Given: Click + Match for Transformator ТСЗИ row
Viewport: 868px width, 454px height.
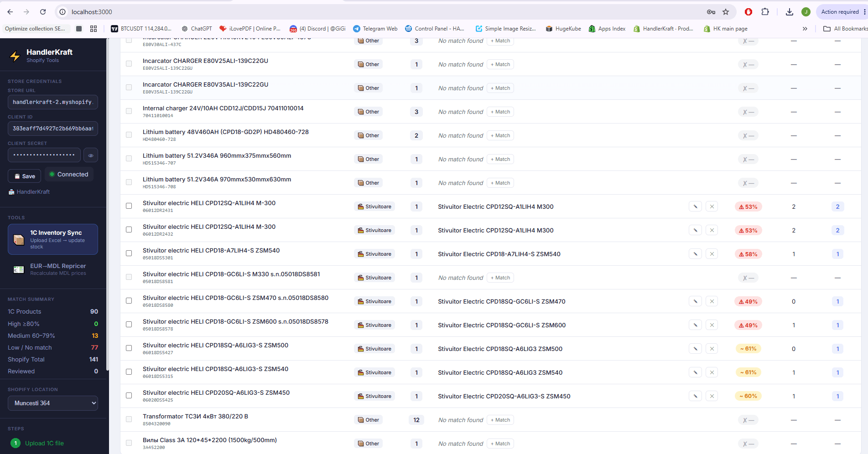Looking at the screenshot, I should [500, 420].
